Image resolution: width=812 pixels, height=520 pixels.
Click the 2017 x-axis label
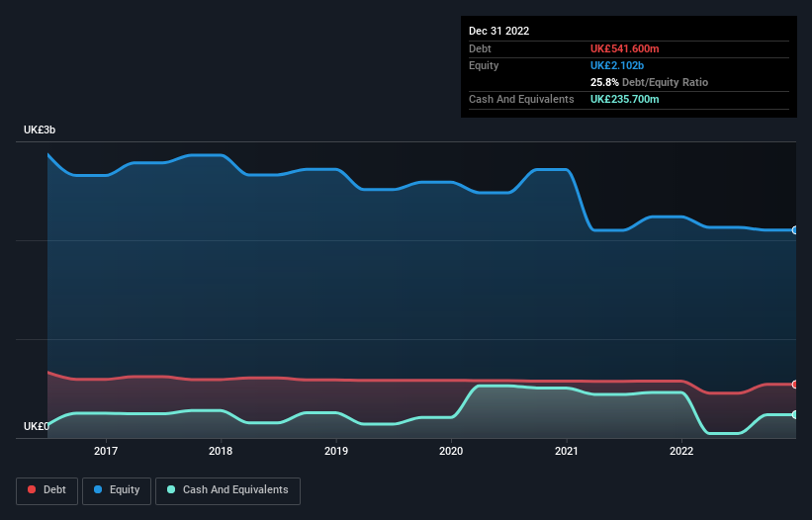(x=106, y=451)
